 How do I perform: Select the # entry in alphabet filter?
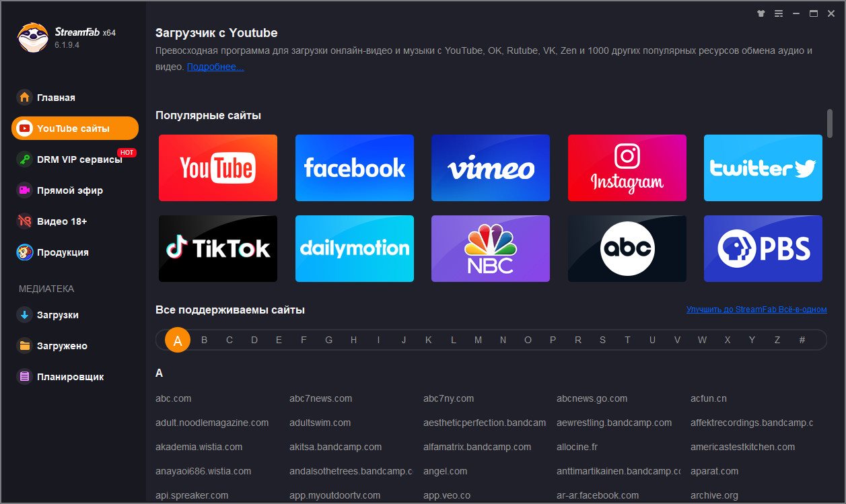pos(802,340)
